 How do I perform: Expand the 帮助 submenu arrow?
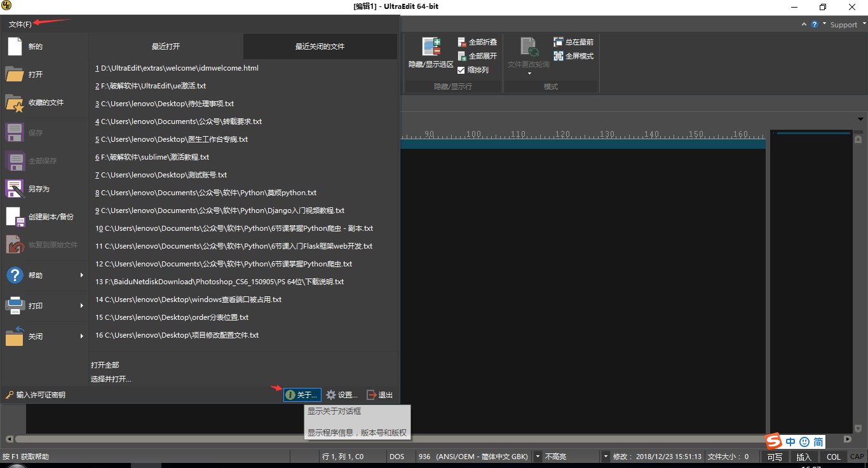[82, 275]
